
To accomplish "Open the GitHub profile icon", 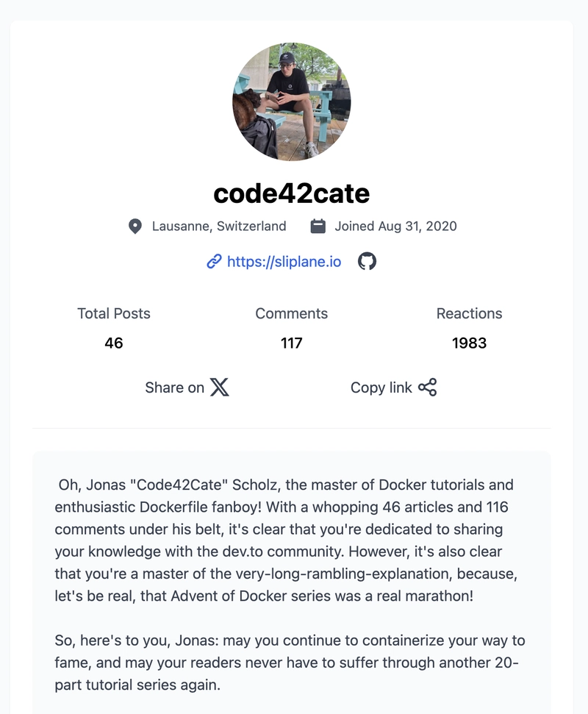I will pyautogui.click(x=367, y=261).
